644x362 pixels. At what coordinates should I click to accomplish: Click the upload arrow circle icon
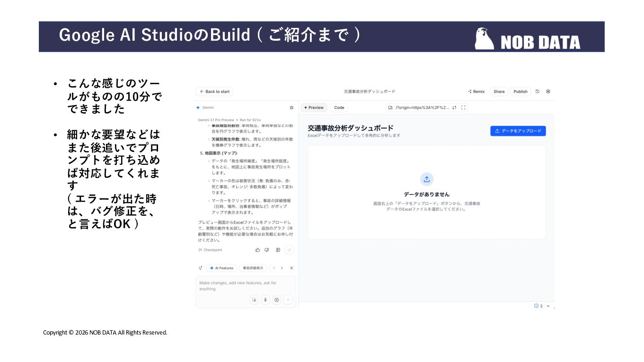coord(427,179)
